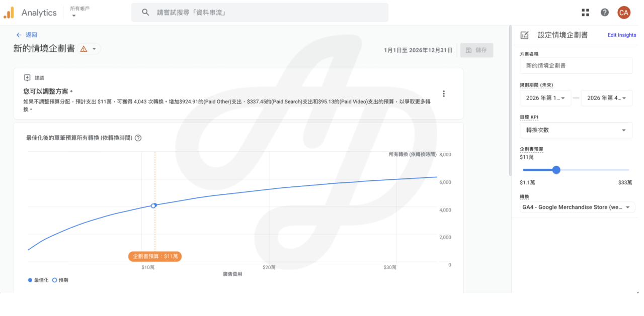Toggle the 最佳化 legend series
Screen dimensions: 644x316
tap(38, 280)
